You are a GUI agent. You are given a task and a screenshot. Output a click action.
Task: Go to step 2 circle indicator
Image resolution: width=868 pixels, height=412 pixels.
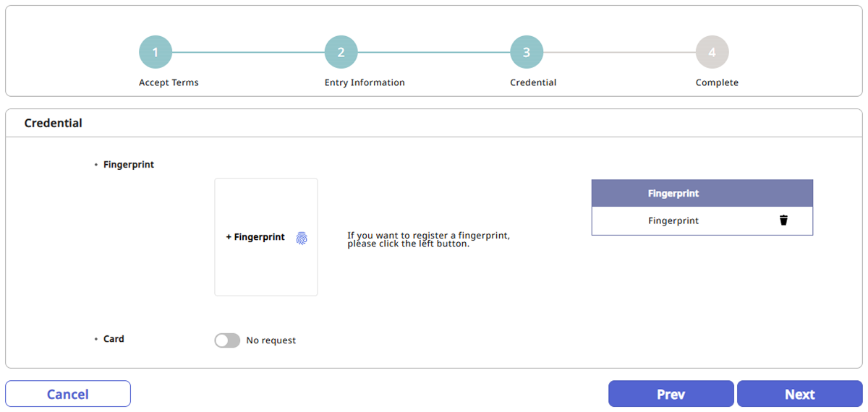341,52
